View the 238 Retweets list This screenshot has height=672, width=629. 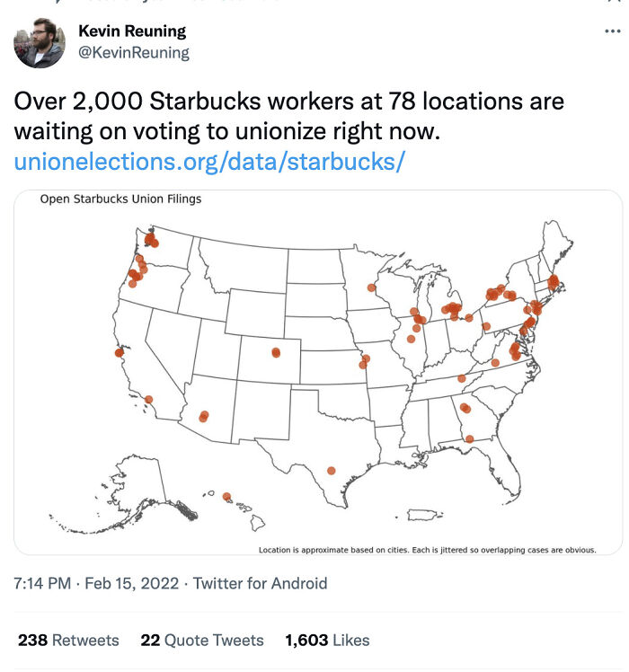(x=68, y=640)
